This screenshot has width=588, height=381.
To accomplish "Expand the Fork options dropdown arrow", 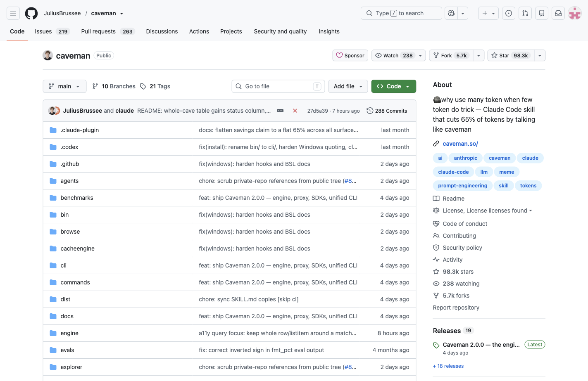I will [x=478, y=55].
